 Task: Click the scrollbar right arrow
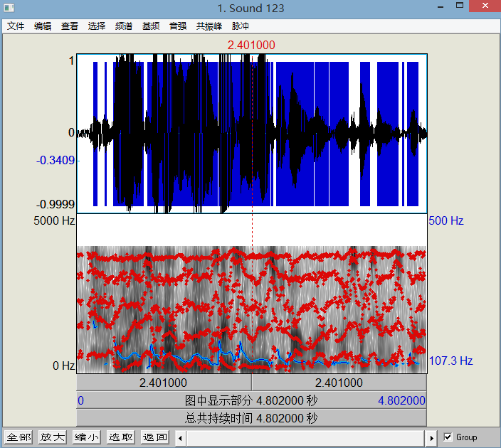click(x=431, y=438)
